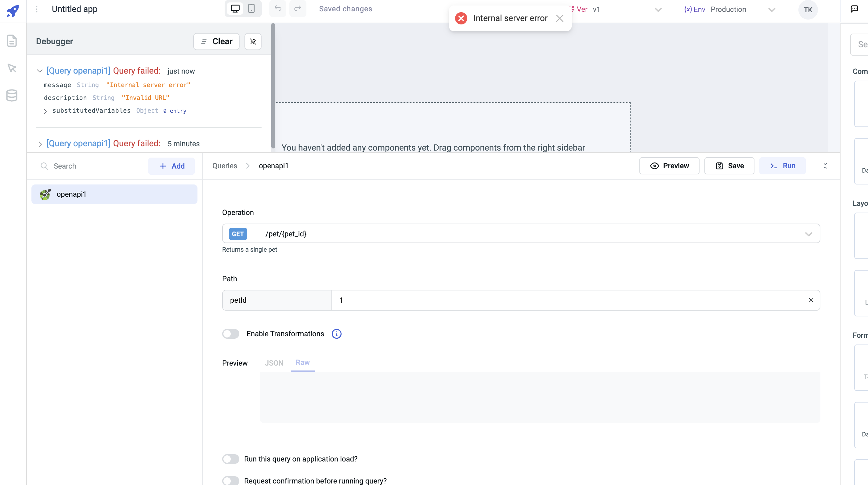
Task: Select the Raw preview tab
Action: pyautogui.click(x=302, y=363)
